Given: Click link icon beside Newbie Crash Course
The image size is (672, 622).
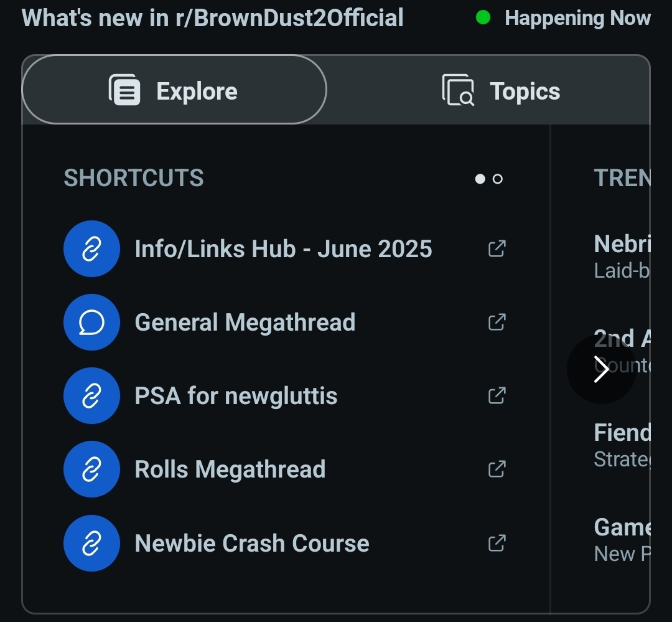Looking at the screenshot, I should [91, 543].
